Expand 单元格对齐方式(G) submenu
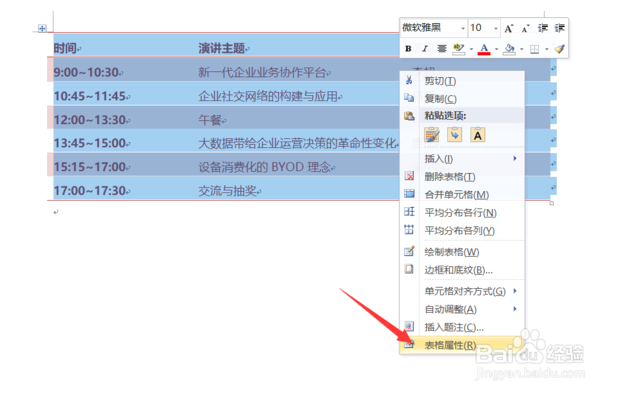 (462, 291)
